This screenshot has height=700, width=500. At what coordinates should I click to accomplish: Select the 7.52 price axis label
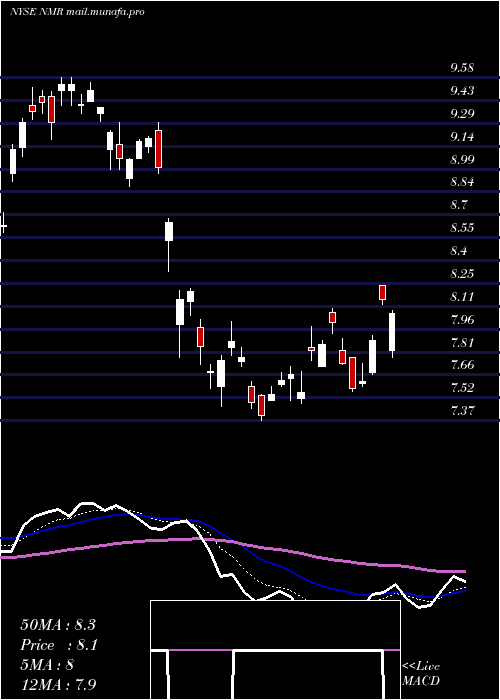click(x=462, y=388)
